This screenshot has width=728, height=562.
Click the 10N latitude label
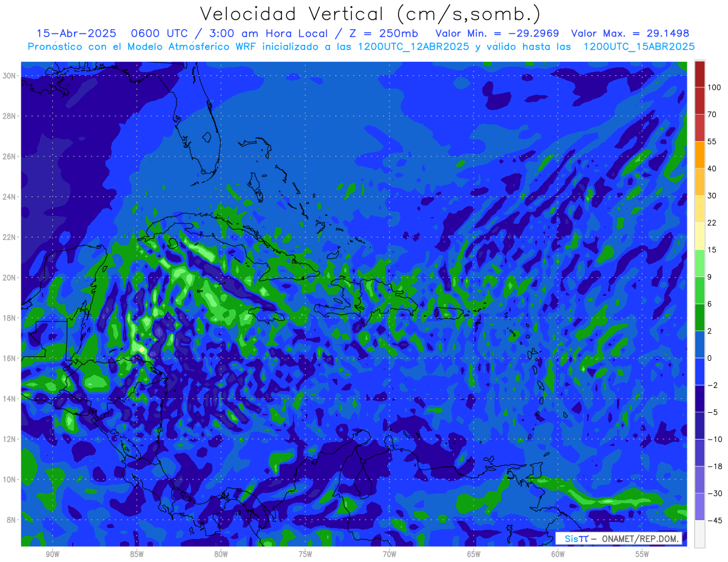tap(9, 480)
